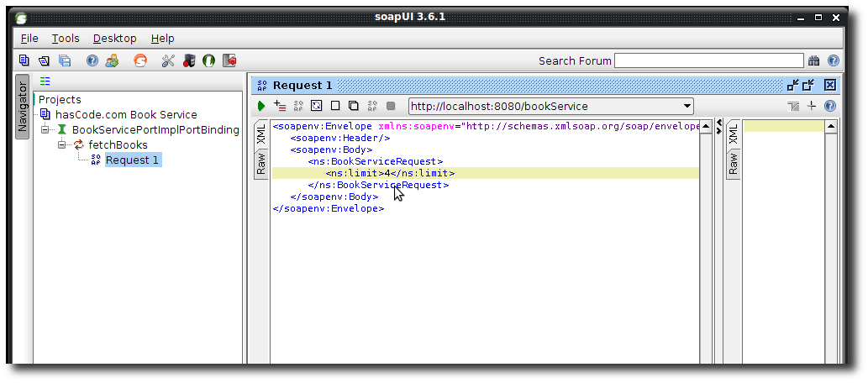Open the endpoint URL dropdown

[687, 106]
